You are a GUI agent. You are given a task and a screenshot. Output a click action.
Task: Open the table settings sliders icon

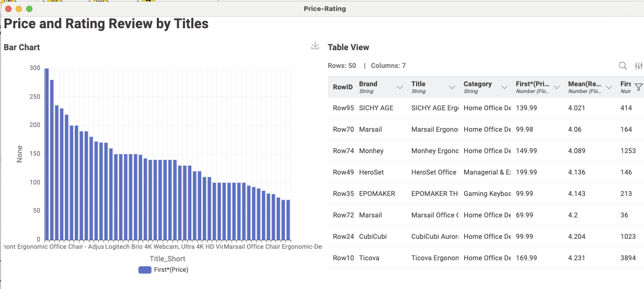638,66
